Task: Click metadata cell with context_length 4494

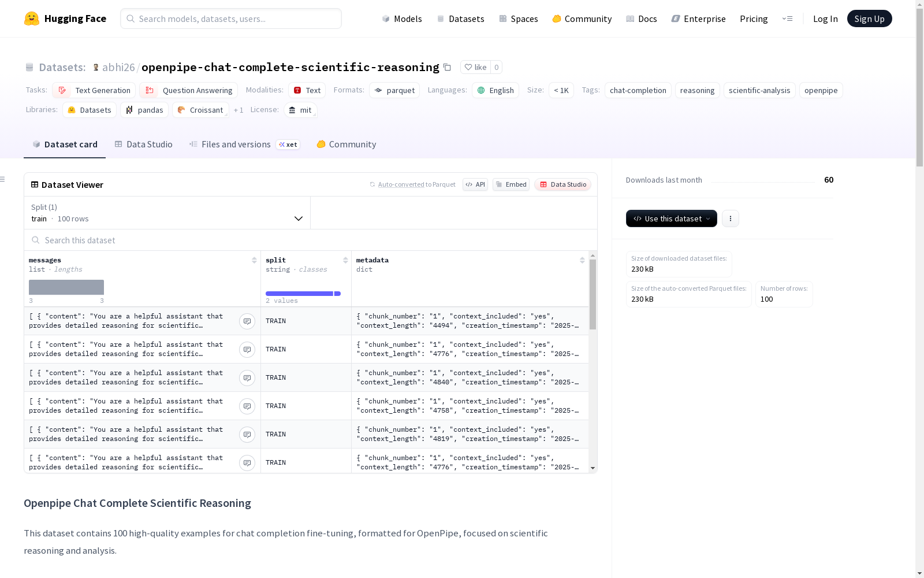Action: [x=470, y=321]
